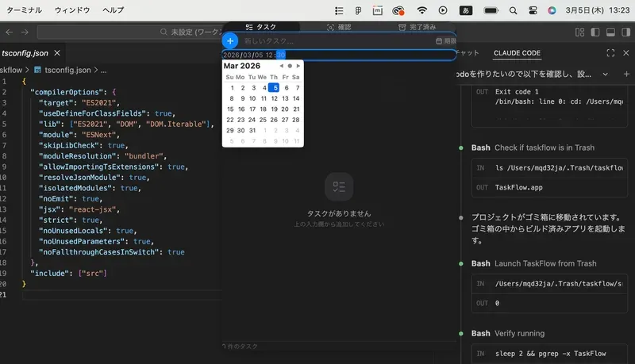Open the customize layout icon
Image resolution: width=635 pixels, height=364 pixels.
click(x=580, y=32)
